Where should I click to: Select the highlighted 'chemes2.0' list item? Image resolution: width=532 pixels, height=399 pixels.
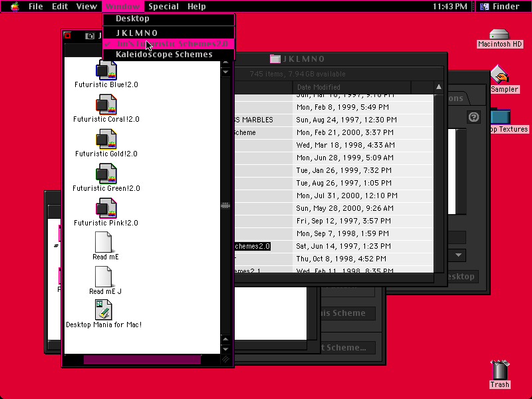[x=253, y=246]
